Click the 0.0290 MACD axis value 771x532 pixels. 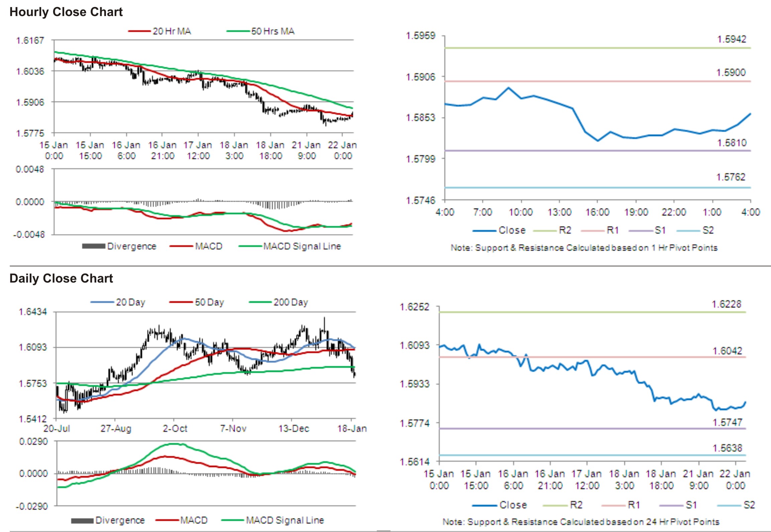[x=33, y=442]
